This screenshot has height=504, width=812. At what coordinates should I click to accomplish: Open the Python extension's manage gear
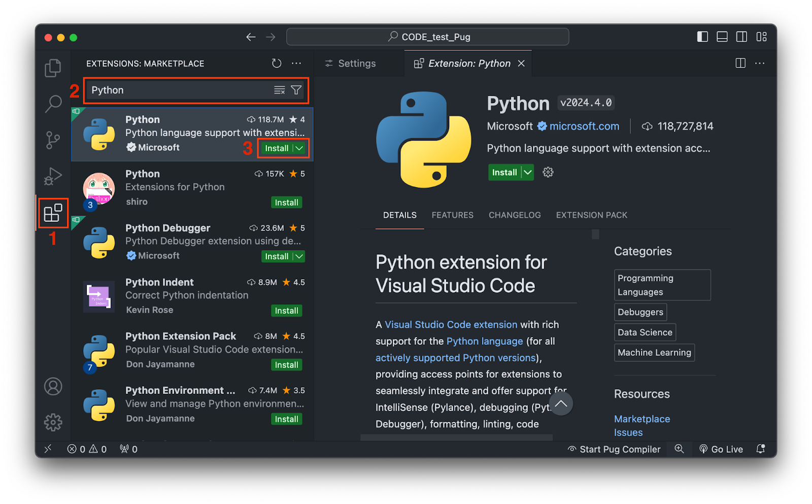point(548,172)
